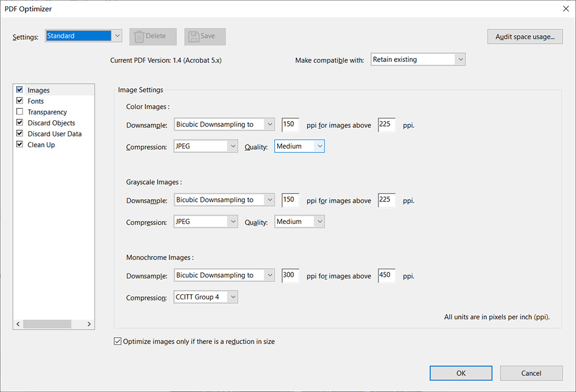
Task: Click the Save button with floppy icon
Action: 204,36
